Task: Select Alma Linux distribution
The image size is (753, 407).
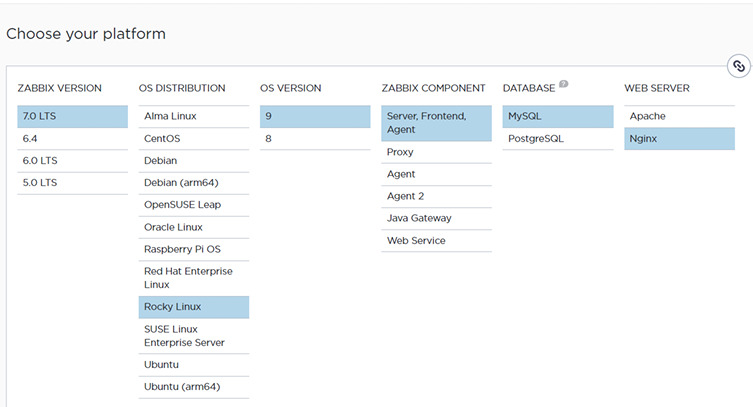Action: (194, 117)
